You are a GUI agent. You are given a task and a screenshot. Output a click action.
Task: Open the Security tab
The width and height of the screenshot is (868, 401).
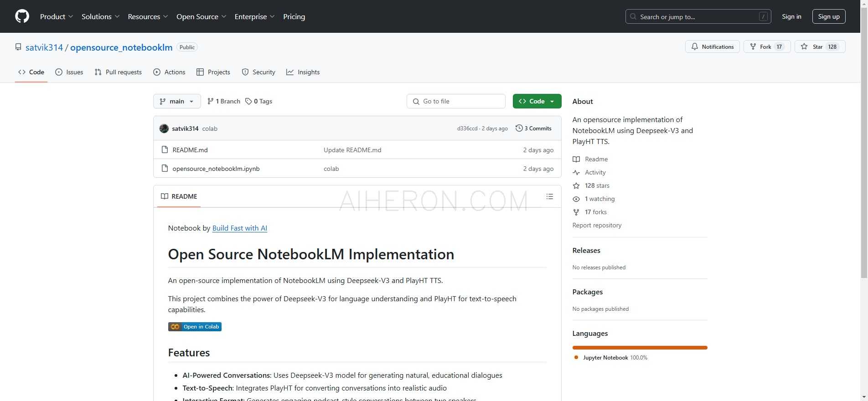(x=258, y=72)
